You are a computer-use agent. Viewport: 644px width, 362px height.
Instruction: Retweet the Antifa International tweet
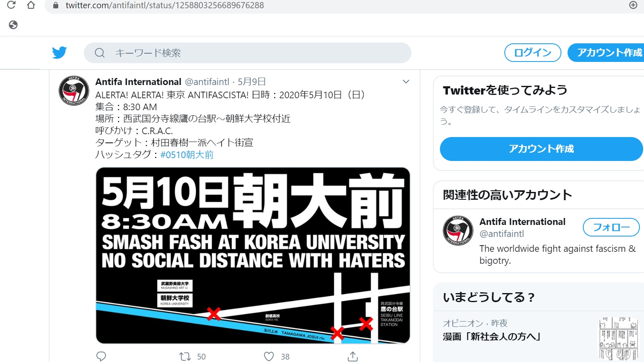pyautogui.click(x=185, y=356)
